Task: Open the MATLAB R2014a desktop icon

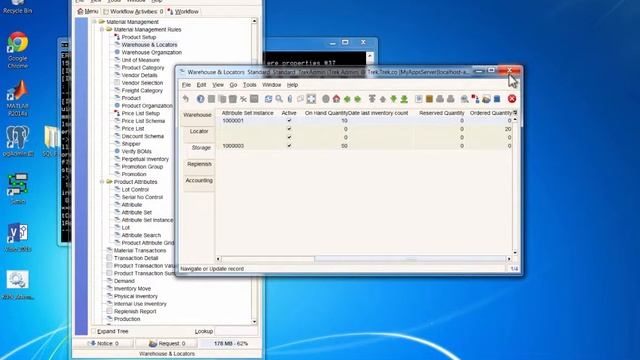Action: point(18,98)
